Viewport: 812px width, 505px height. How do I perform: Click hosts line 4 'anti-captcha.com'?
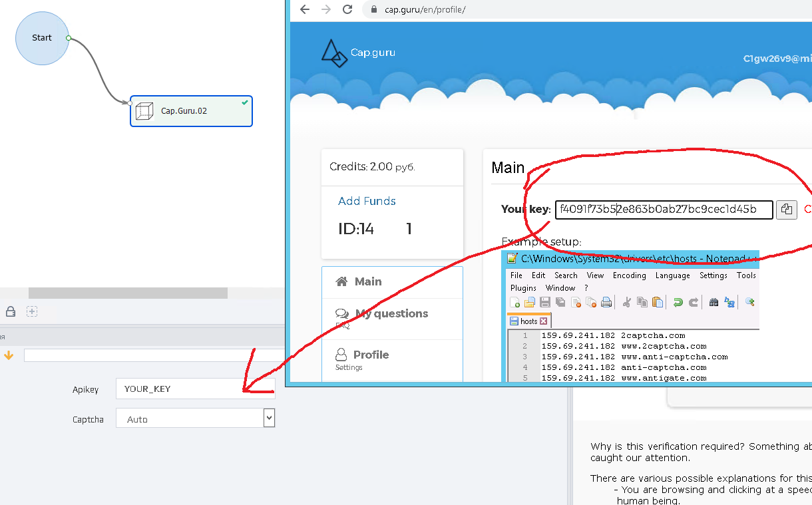664,367
